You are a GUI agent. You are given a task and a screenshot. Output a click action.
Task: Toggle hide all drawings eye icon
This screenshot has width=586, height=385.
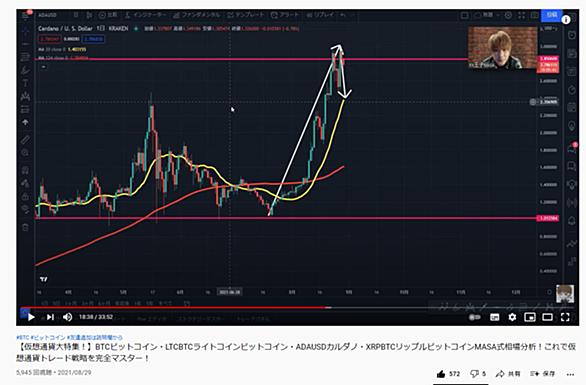click(25, 209)
